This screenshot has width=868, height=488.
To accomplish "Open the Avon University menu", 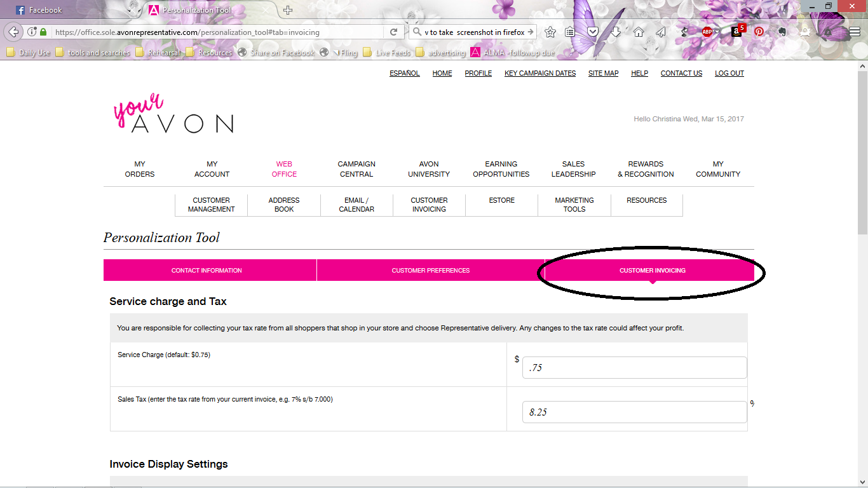I will point(429,169).
